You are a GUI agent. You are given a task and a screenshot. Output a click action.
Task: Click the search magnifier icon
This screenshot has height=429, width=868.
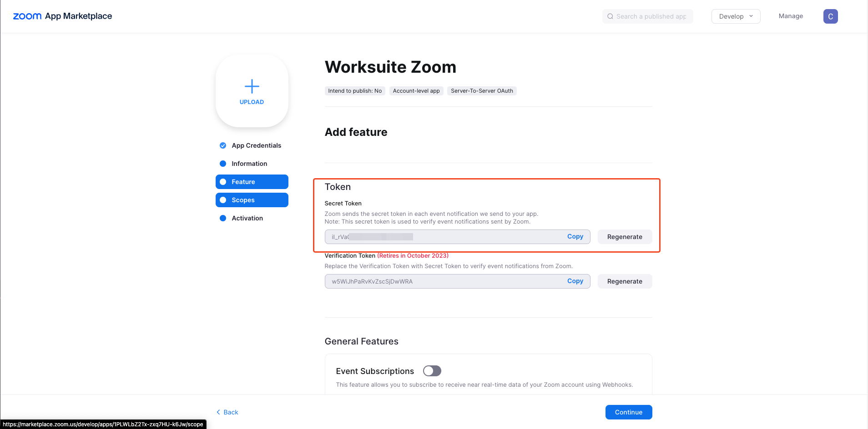[x=610, y=16]
